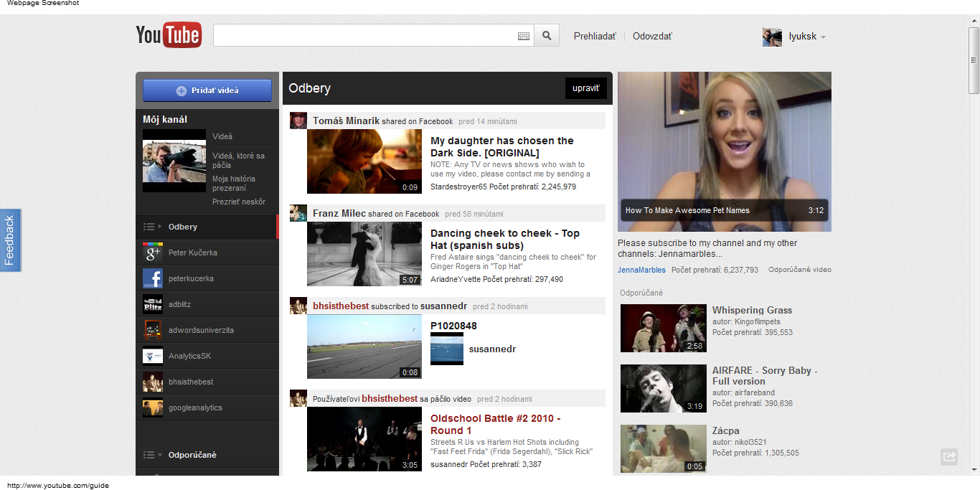The height and width of the screenshot is (490, 980).
Task: Open the adwordsuniverzita channel icon
Action: [153, 330]
